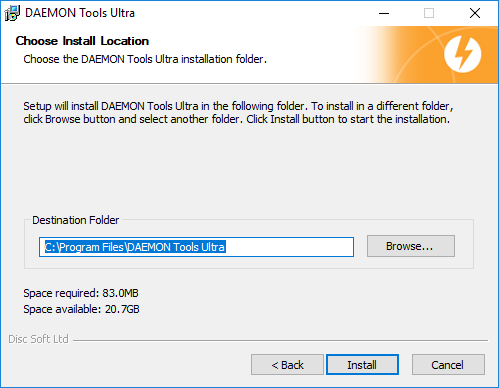Click the installation folder subtitle text
Viewport: 499px width, 388px height.
point(145,59)
